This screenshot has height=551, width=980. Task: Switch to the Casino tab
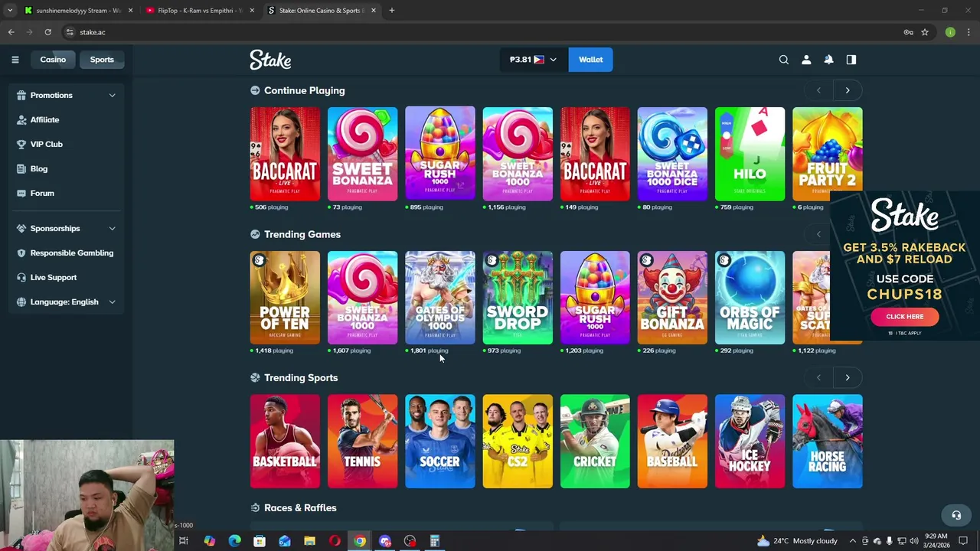click(53, 60)
